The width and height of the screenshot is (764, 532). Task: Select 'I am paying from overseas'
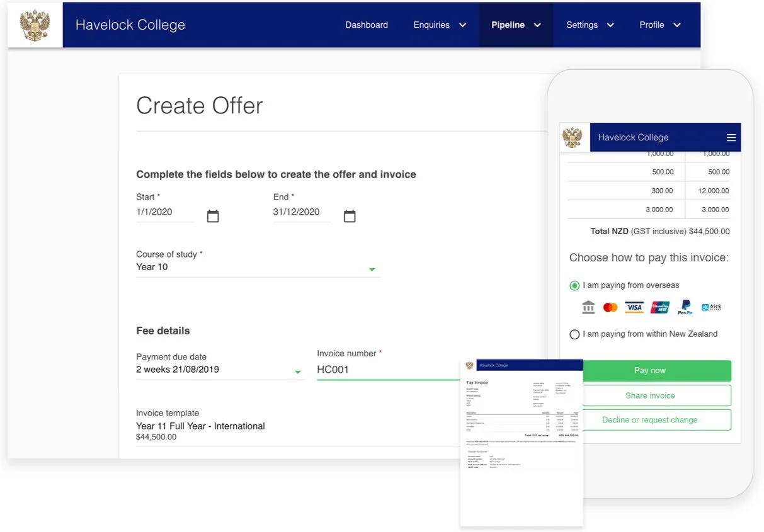click(x=574, y=285)
